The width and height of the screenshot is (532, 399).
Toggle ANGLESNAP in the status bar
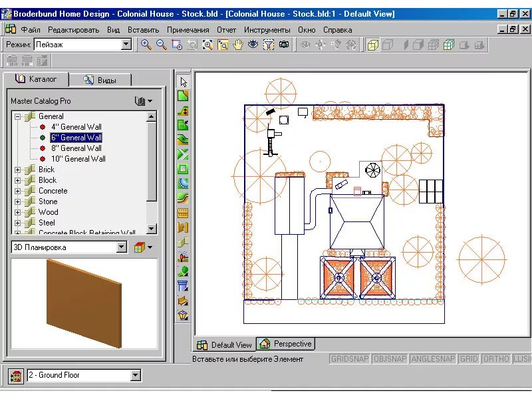point(433,358)
